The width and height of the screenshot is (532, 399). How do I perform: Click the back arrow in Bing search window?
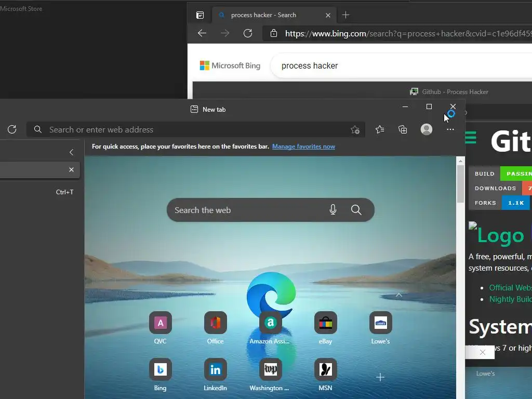[x=202, y=33]
